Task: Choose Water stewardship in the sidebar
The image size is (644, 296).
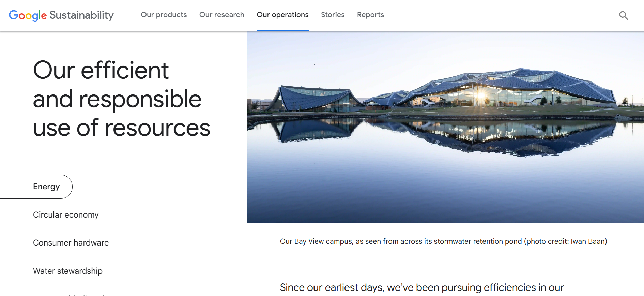Action: [x=68, y=271]
